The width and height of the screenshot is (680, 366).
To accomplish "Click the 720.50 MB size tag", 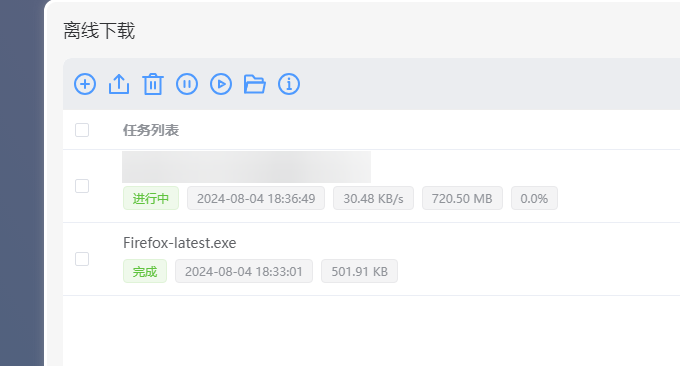I will 462,198.
